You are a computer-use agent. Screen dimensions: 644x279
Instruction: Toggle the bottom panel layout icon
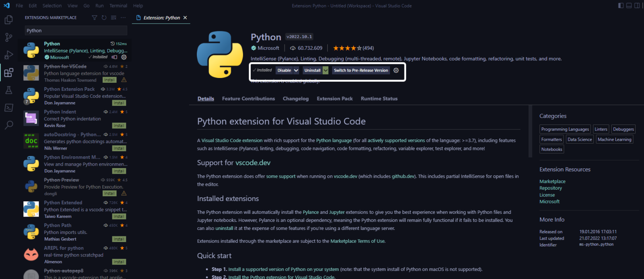pyautogui.click(x=629, y=6)
